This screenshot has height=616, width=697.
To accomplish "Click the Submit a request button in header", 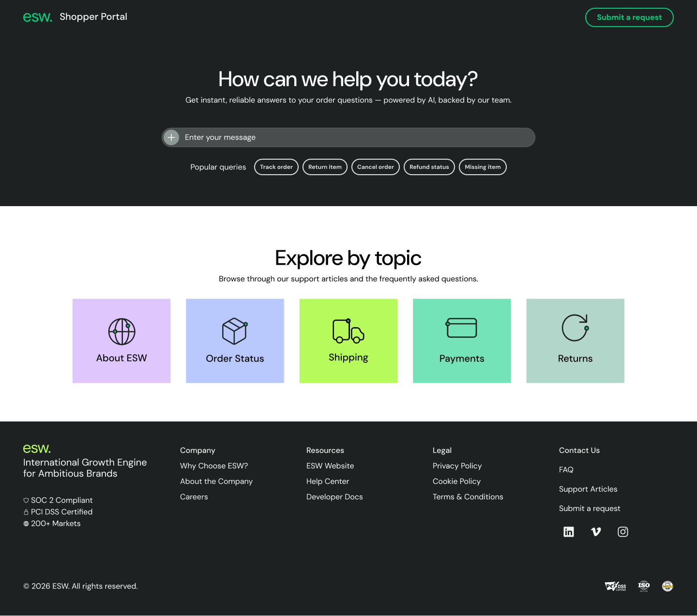I will coord(629,17).
